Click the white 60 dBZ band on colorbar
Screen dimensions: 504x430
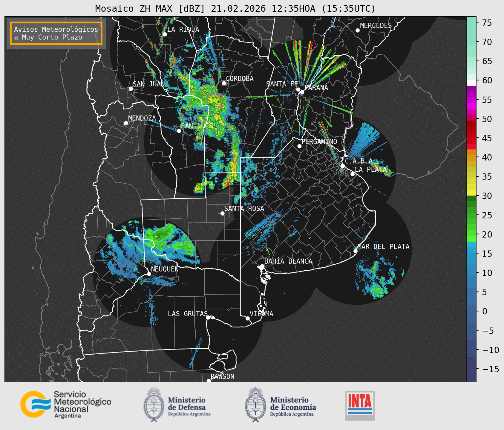471,83
